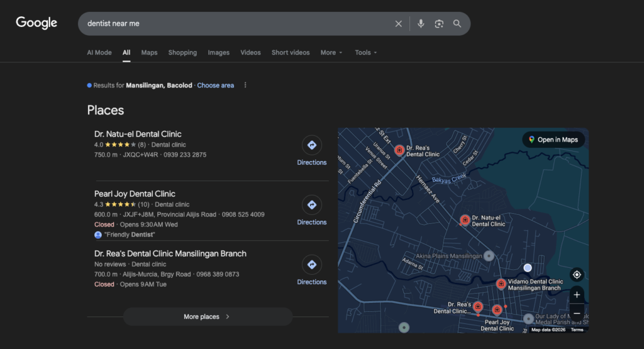Expand the More search categories dropdown
This screenshot has width=644, height=349.
click(x=331, y=53)
